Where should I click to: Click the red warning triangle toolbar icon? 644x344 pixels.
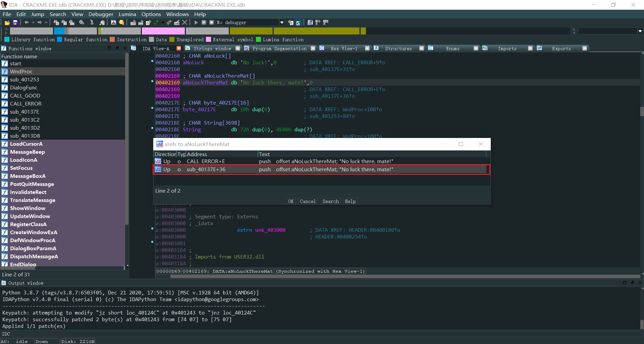pyautogui.click(x=113, y=22)
